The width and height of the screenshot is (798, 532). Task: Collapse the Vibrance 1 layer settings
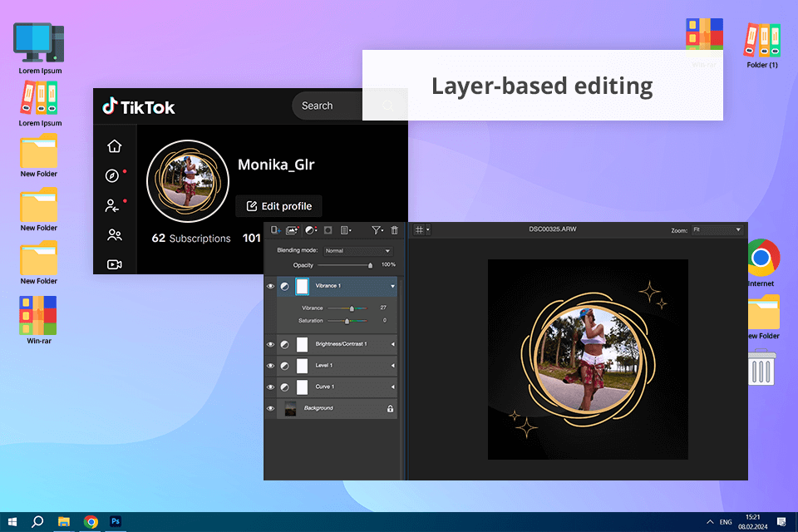[x=392, y=286]
